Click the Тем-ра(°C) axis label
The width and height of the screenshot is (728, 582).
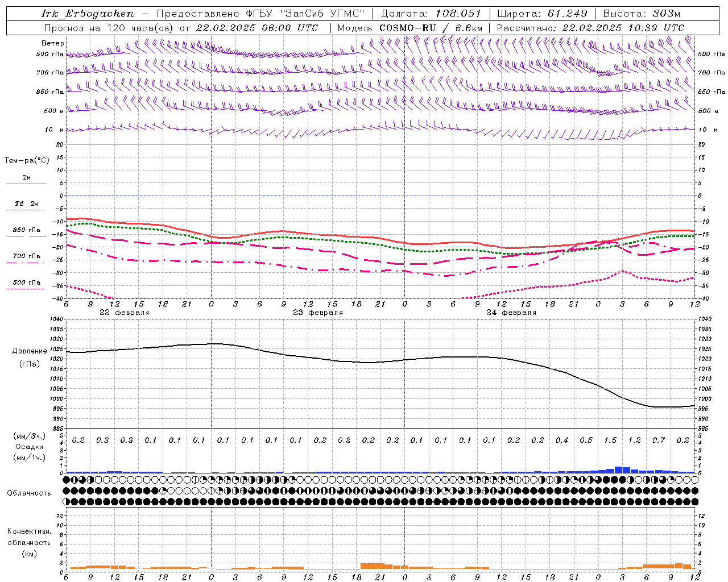click(x=27, y=161)
